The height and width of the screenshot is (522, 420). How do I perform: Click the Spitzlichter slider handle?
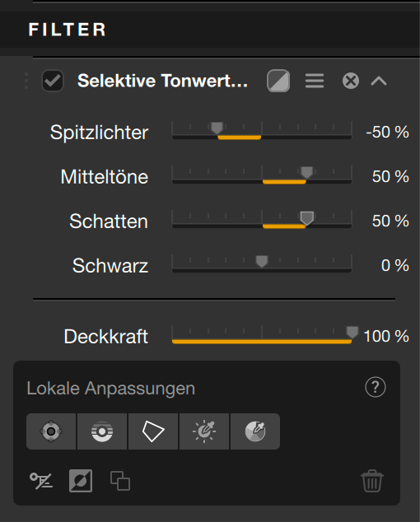point(217,128)
